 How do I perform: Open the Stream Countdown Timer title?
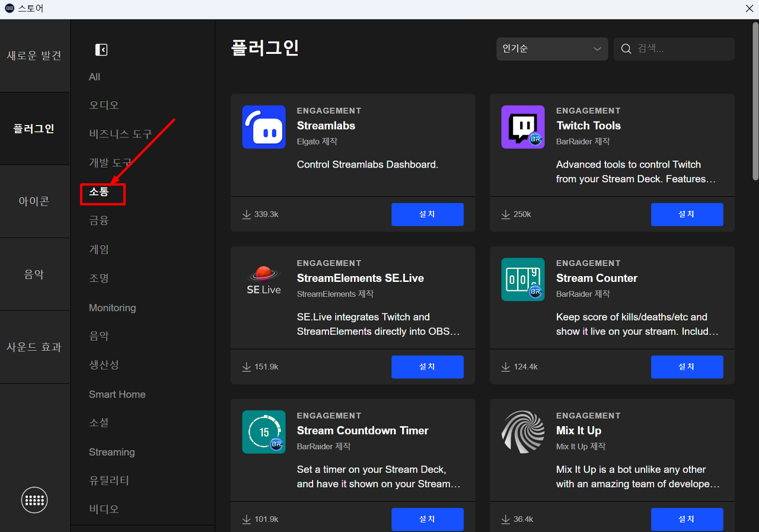click(363, 431)
